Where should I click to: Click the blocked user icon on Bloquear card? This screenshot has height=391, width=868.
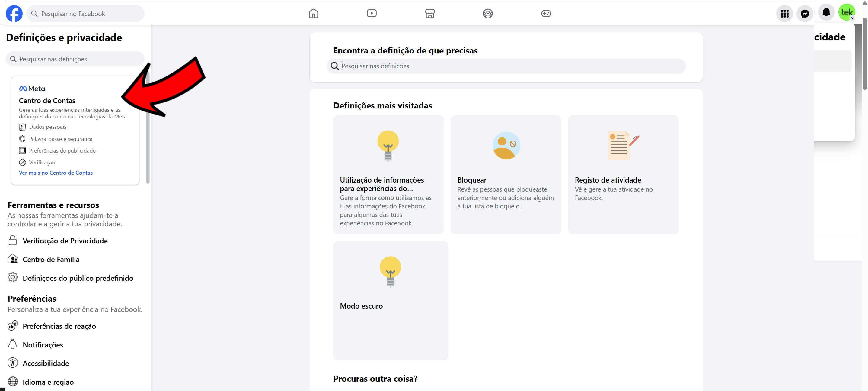pos(506,145)
